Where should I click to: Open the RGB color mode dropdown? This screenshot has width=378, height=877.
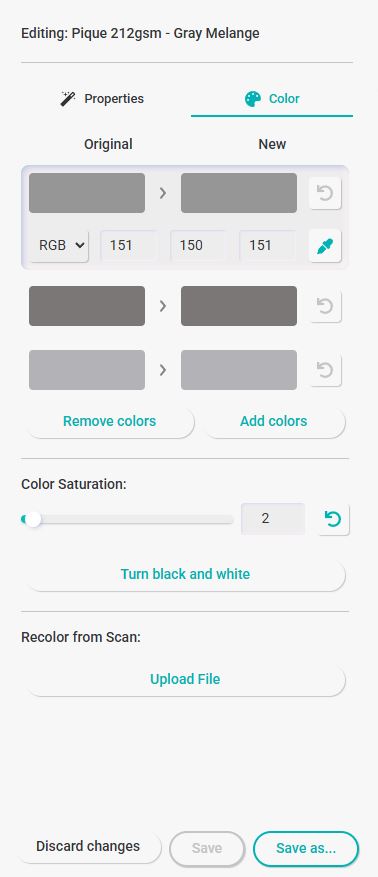pyautogui.click(x=60, y=246)
